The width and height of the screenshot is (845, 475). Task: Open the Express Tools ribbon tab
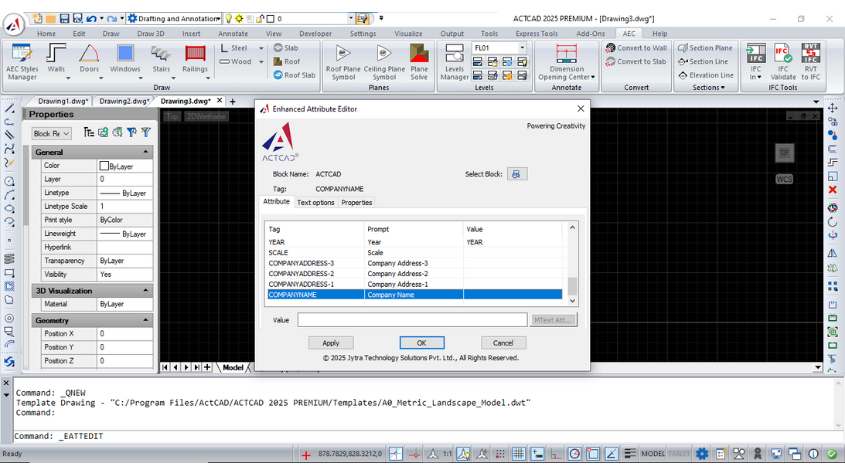click(537, 33)
